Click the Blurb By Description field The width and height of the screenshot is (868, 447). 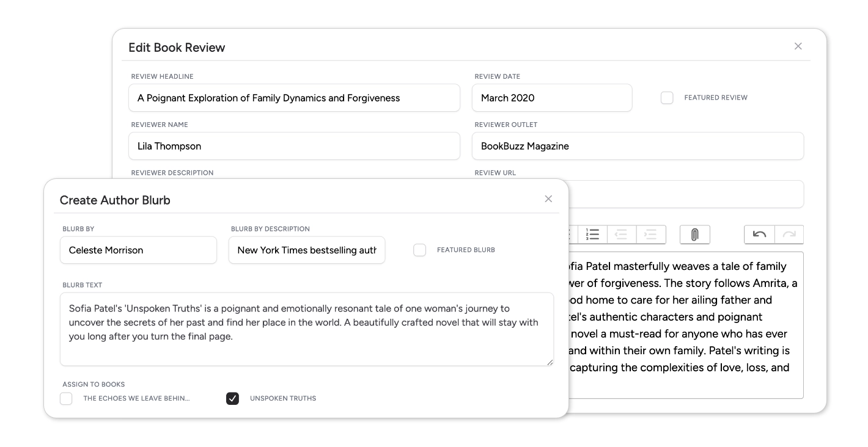tap(307, 250)
